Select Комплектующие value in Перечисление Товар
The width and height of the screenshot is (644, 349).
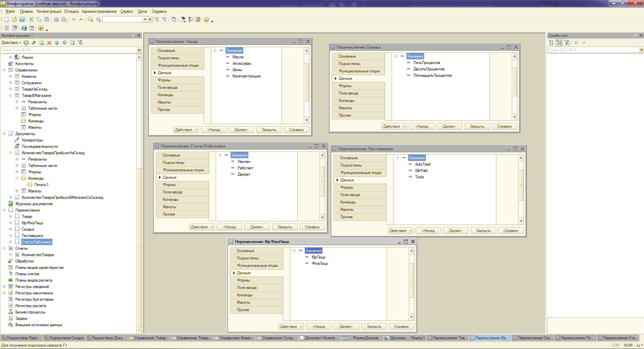click(x=246, y=76)
